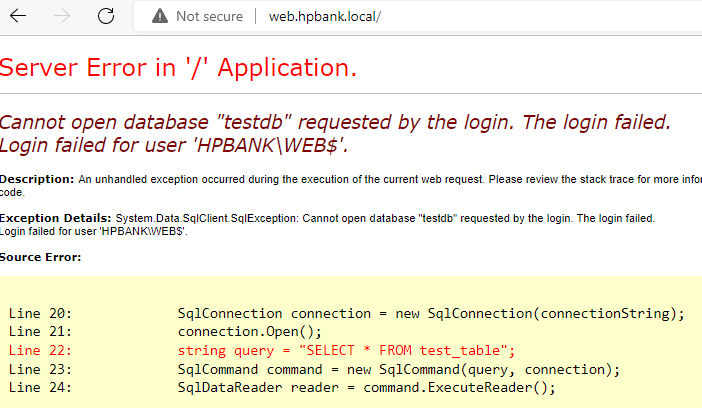Image resolution: width=702 pixels, height=408 pixels.
Task: Click the bold 'Source Error:' label
Action: (41, 257)
